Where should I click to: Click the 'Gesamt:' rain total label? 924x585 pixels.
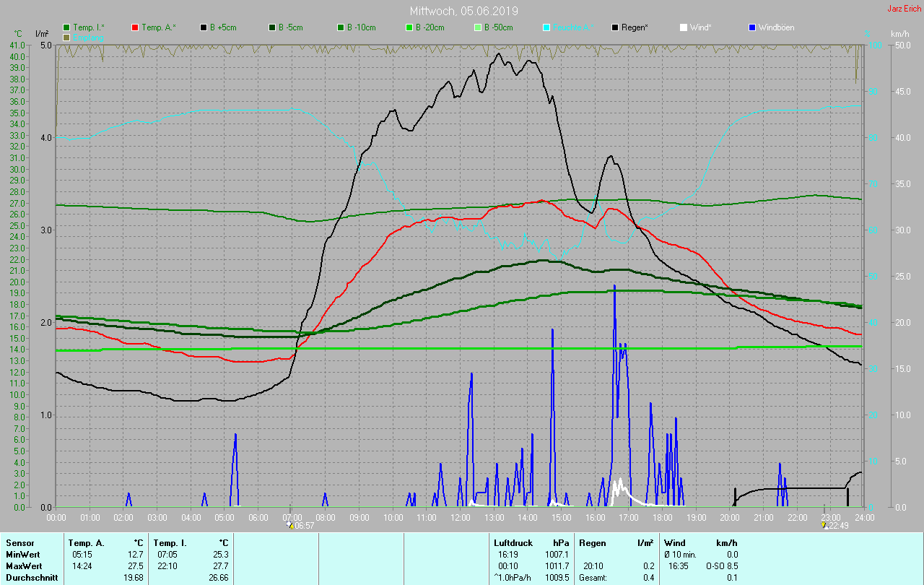593,578
